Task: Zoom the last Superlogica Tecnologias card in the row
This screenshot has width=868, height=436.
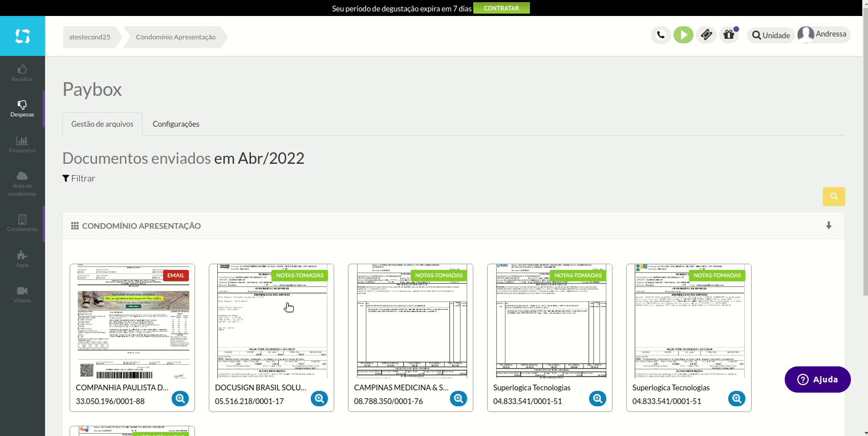Action: [x=737, y=398]
